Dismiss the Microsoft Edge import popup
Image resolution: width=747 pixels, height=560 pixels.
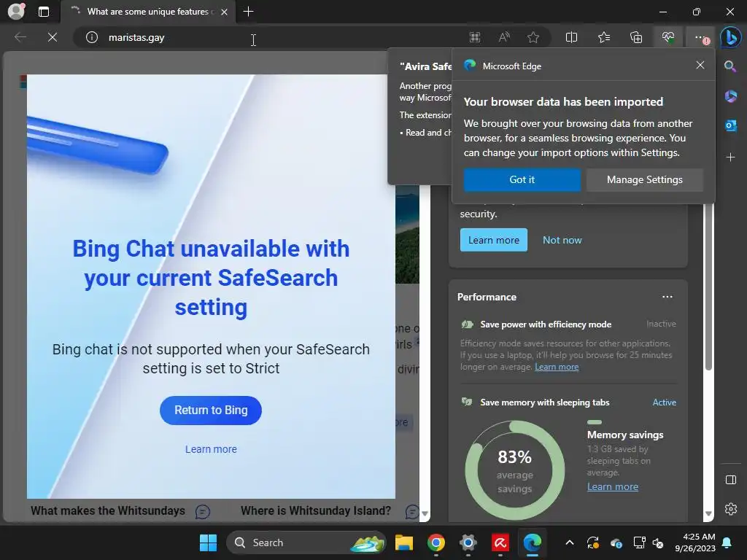pyautogui.click(x=700, y=65)
